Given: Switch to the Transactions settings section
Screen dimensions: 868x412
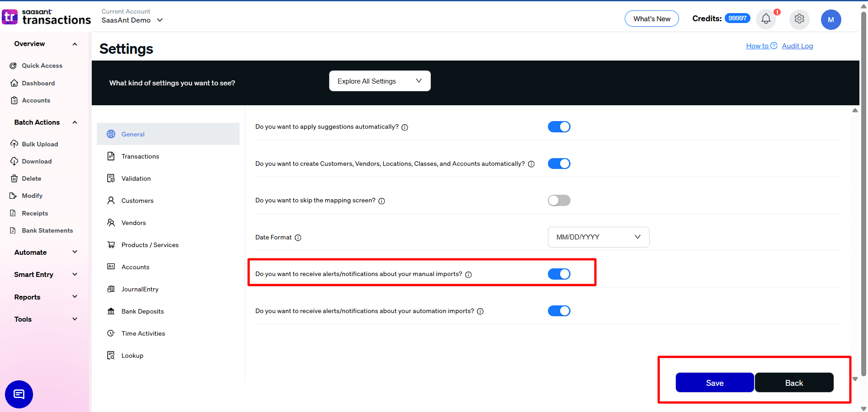Looking at the screenshot, I should (x=140, y=156).
